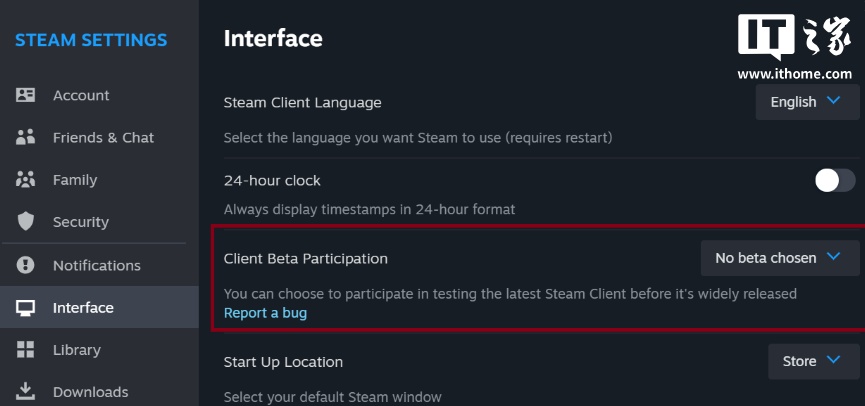This screenshot has height=406, width=865.
Task: Click the Family group icon
Action: point(26,180)
